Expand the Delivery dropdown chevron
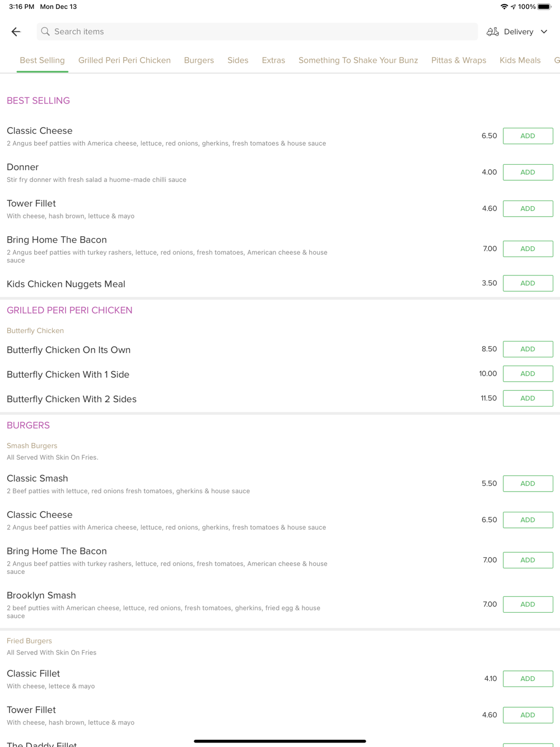560x747 pixels. pos(544,32)
